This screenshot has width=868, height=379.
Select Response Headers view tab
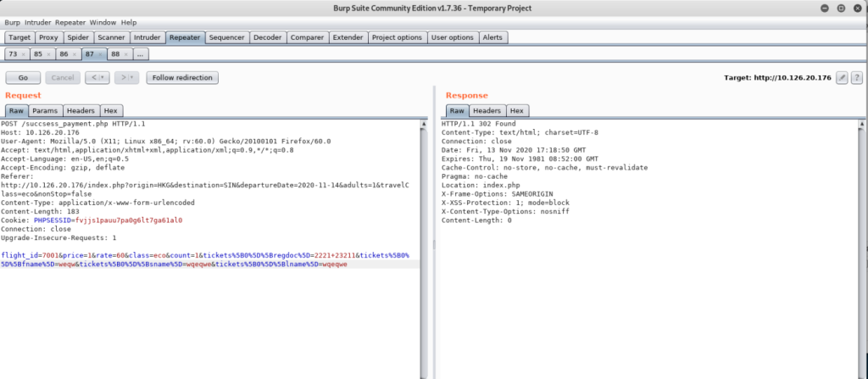(487, 111)
